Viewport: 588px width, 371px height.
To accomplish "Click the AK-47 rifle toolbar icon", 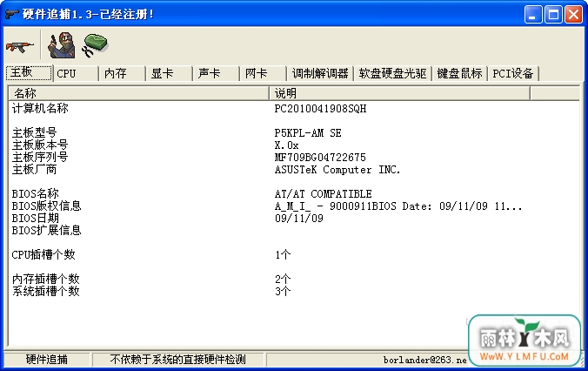I will click(20, 46).
